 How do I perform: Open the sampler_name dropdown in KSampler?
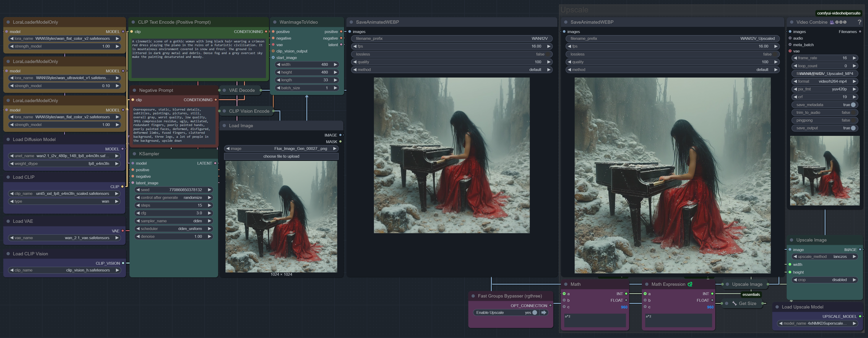point(174,221)
